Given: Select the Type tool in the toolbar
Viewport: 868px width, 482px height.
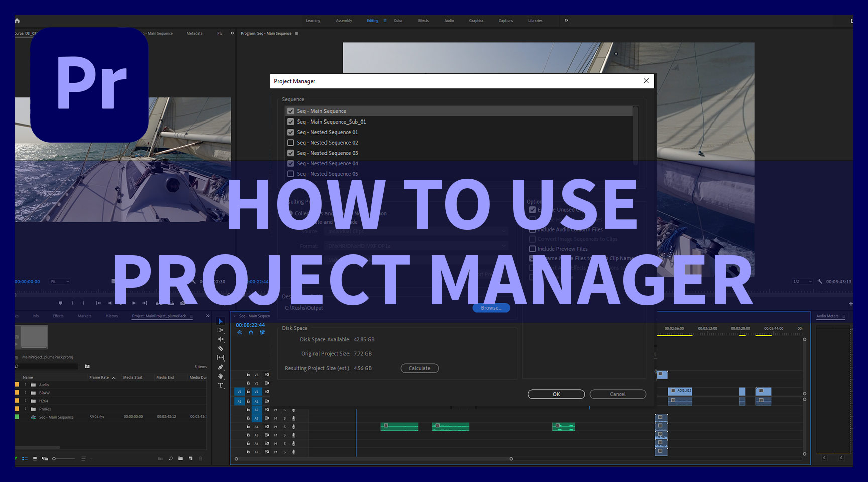Looking at the screenshot, I should coord(220,385).
